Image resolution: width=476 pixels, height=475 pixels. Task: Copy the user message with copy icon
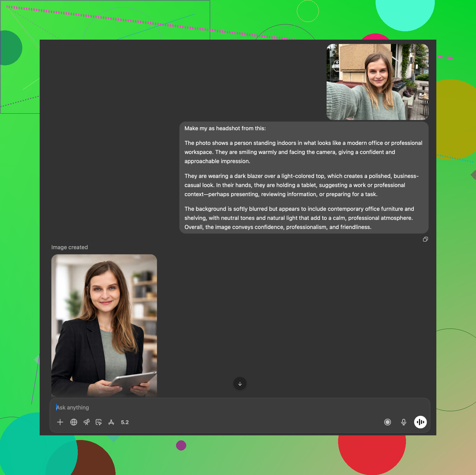pos(425,239)
